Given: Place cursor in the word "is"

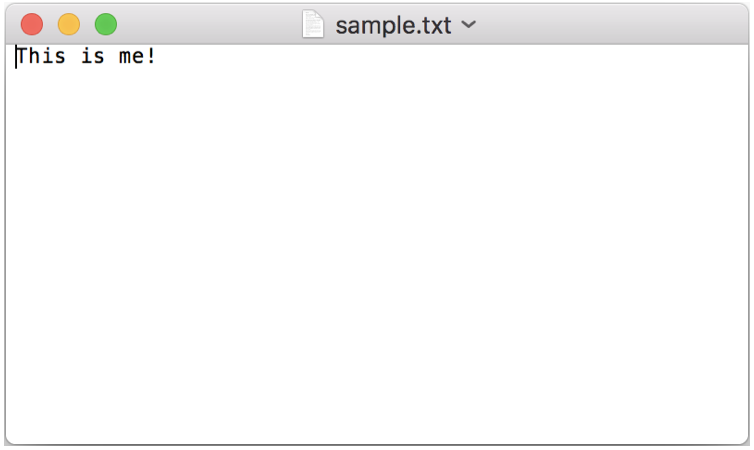Looking at the screenshot, I should click(92, 56).
